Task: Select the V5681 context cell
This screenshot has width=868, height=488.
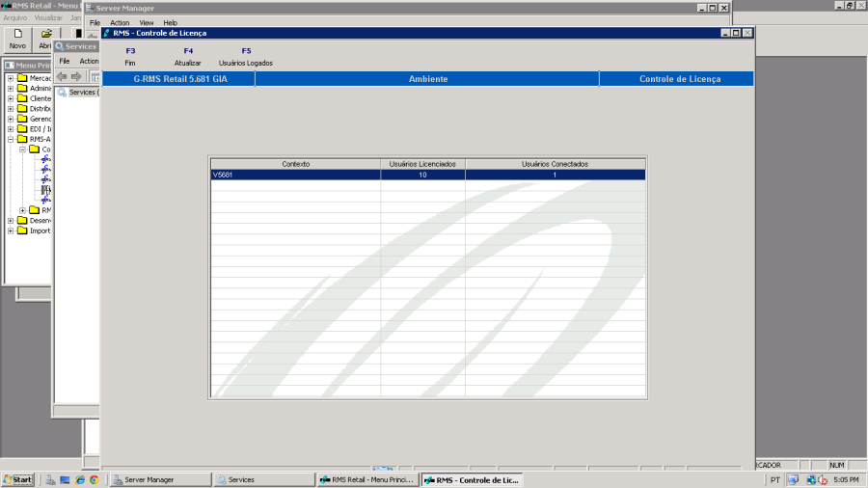Action: [296, 175]
